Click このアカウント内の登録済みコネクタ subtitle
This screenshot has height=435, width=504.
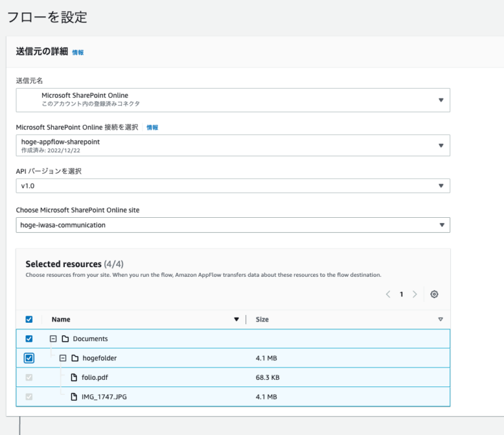[91, 104]
